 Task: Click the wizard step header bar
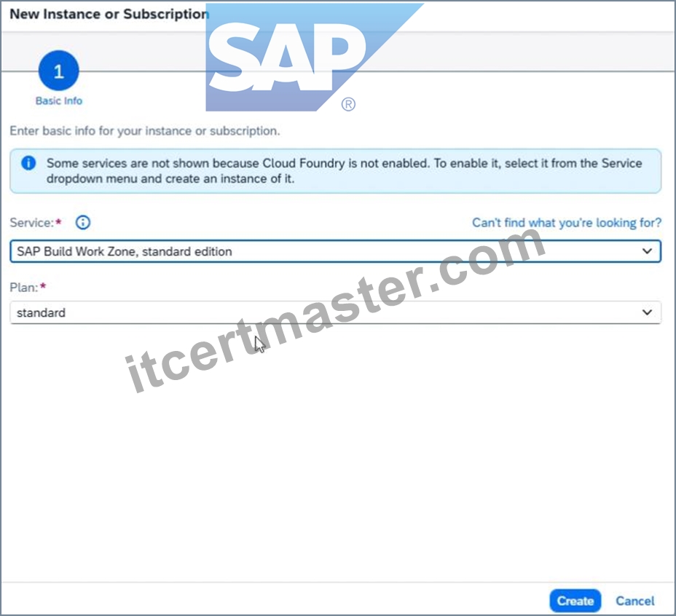click(x=338, y=51)
